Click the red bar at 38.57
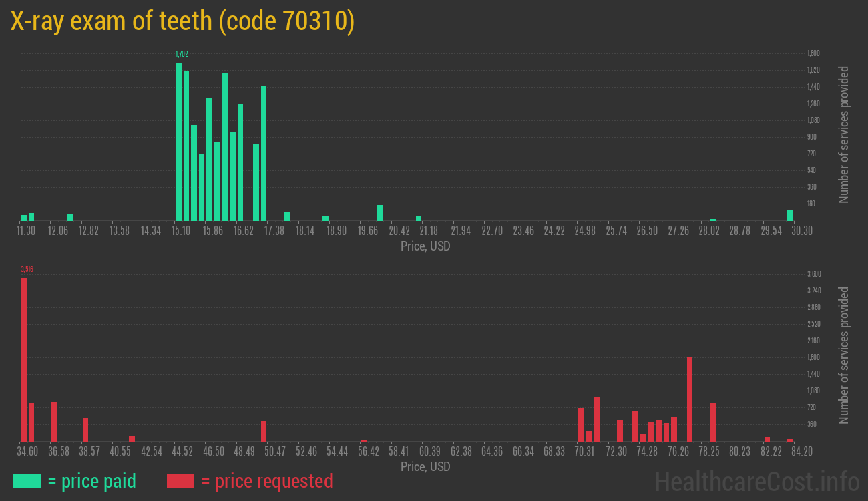 (85, 429)
